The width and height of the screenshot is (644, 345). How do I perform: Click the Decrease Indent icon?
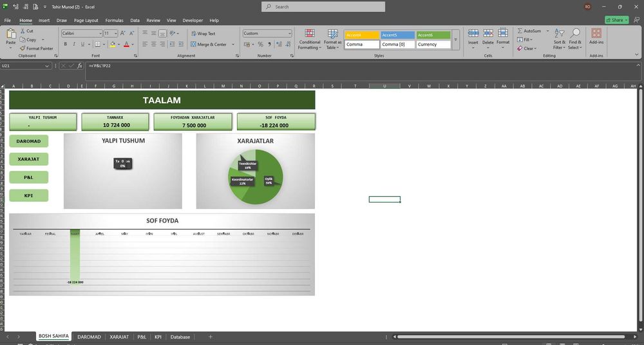172,44
